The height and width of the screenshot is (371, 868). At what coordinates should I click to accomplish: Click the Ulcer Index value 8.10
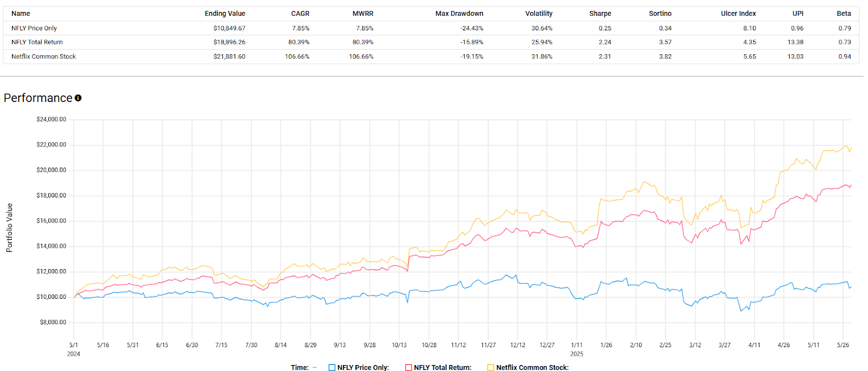750,28
